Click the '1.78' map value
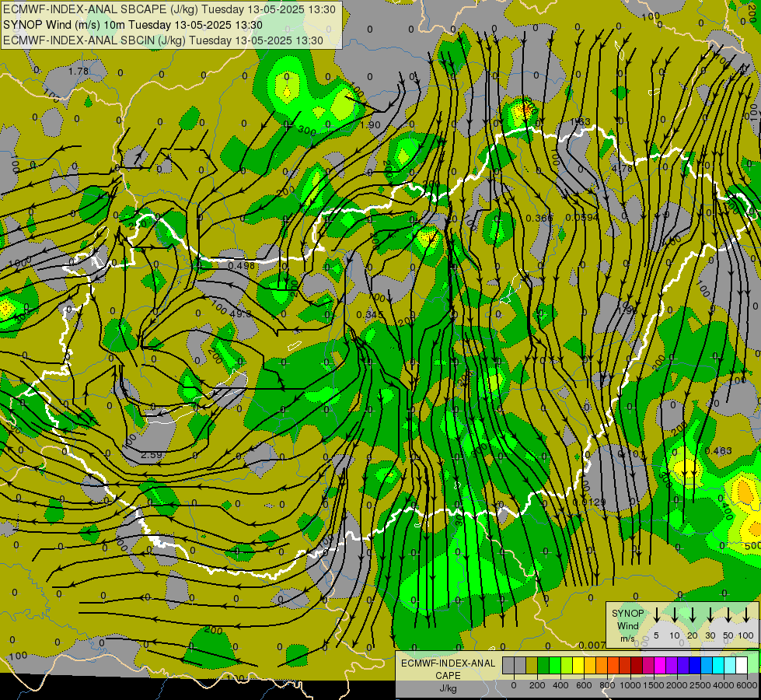The height and width of the screenshot is (700, 761). click(79, 72)
